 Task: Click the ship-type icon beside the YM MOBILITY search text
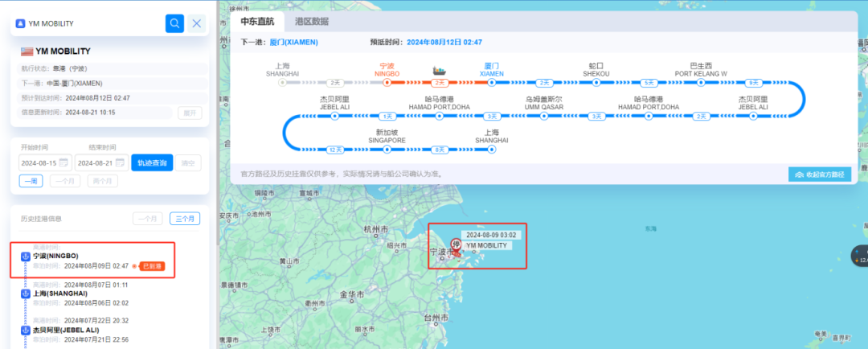(20, 24)
